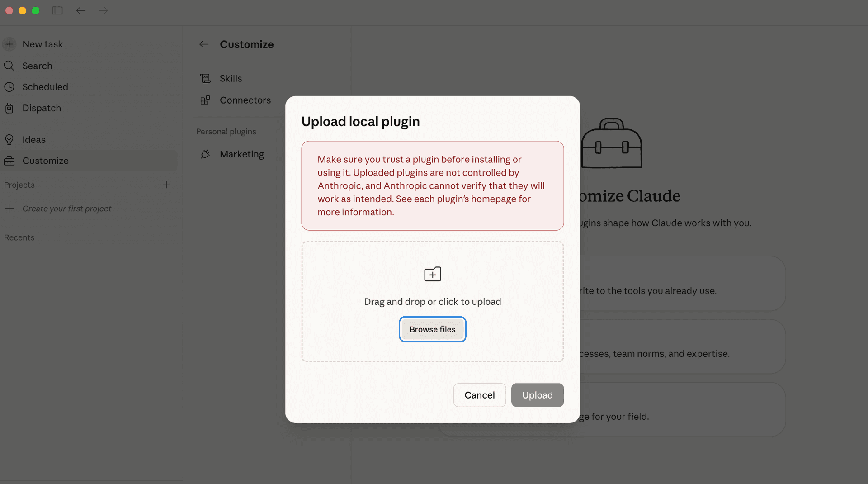Screen dimensions: 868x484
Task: Click the Upload local plugin title
Action: pyautogui.click(x=360, y=121)
